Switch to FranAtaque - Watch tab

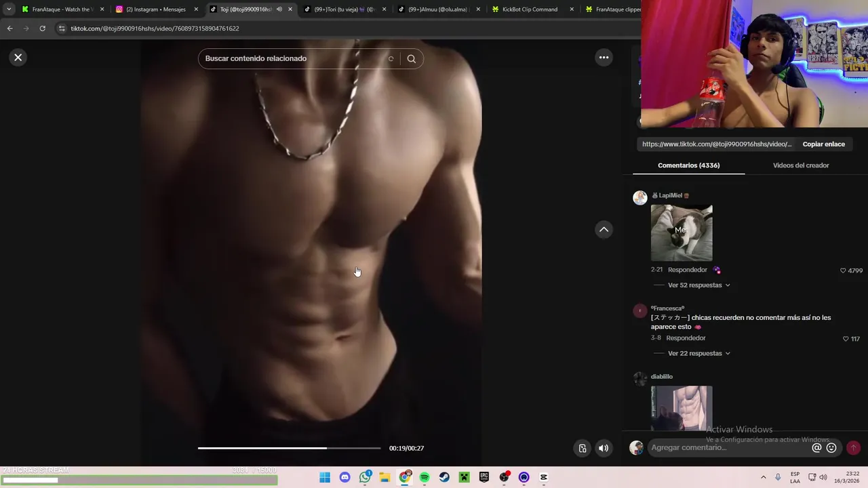[61, 9]
